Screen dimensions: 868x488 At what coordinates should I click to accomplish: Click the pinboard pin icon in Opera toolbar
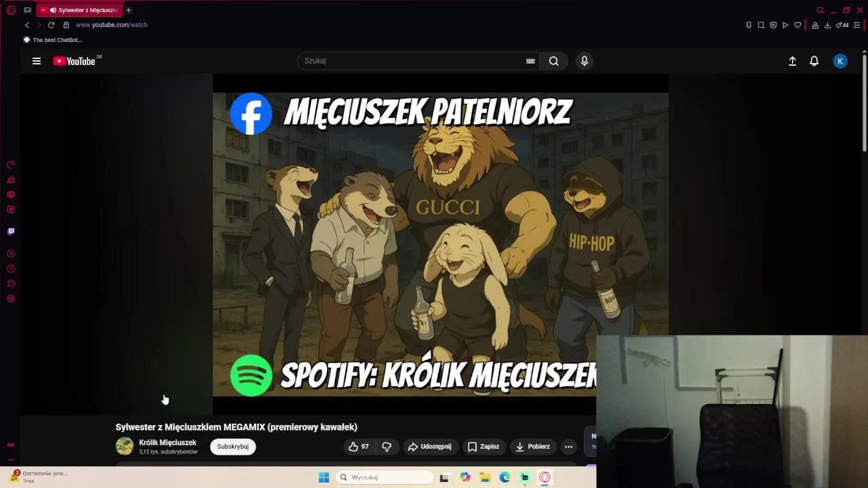click(749, 25)
